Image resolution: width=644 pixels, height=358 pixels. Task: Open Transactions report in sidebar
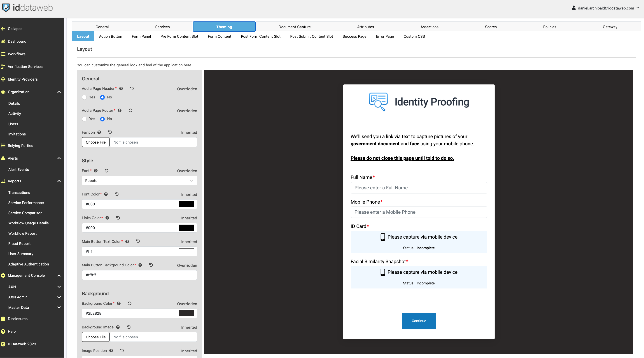pos(19,193)
